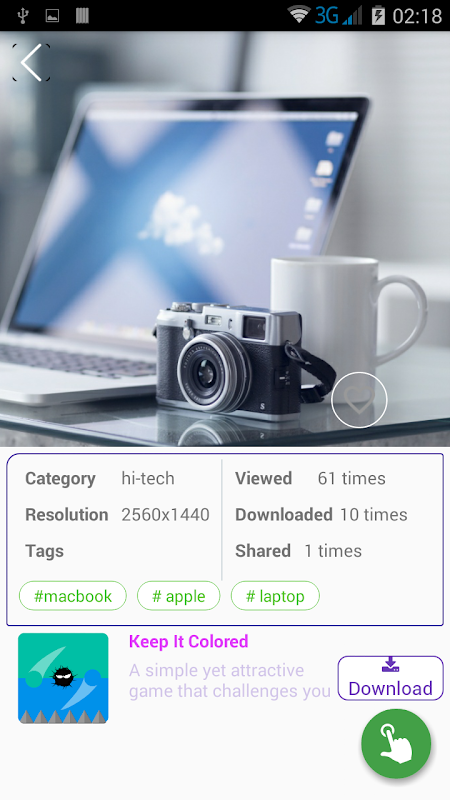This screenshot has width=450, height=800.
Task: Tap the wallpaper preview image
Action: (225, 239)
